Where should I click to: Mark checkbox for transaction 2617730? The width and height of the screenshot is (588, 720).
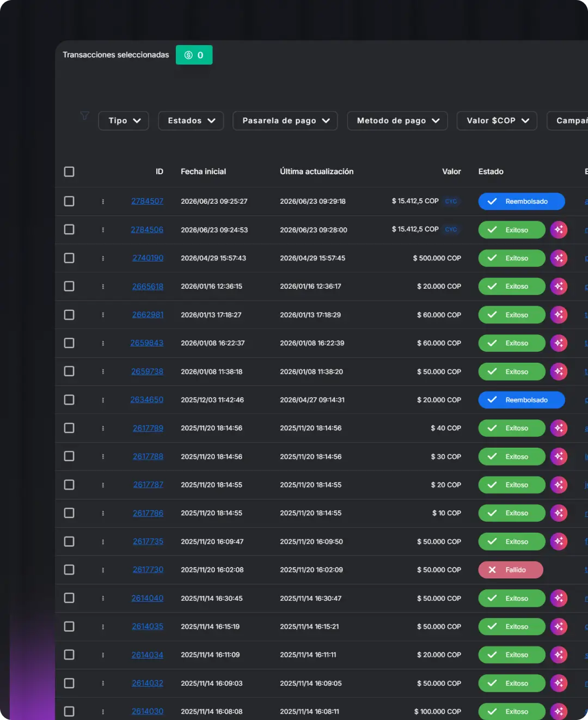(x=69, y=570)
